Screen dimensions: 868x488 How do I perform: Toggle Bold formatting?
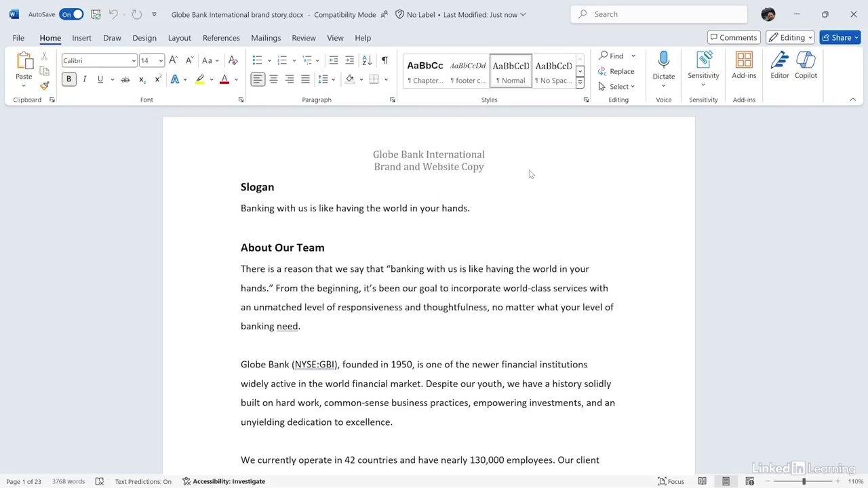click(68, 79)
